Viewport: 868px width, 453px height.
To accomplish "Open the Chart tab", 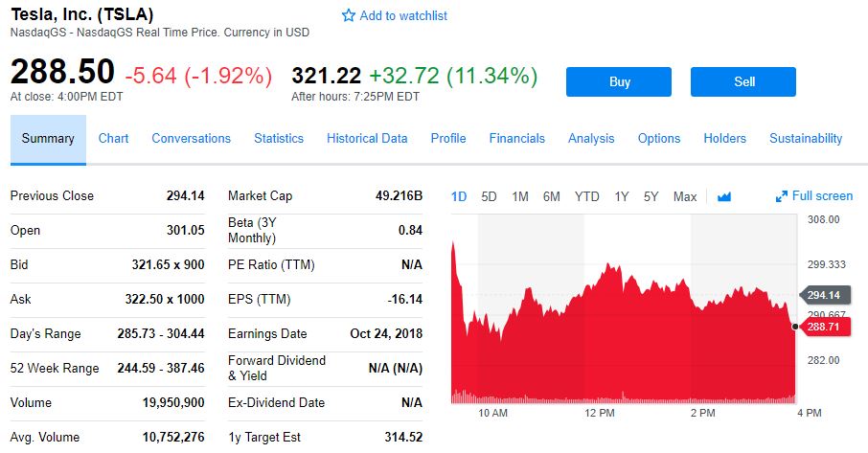I will coord(113,139).
